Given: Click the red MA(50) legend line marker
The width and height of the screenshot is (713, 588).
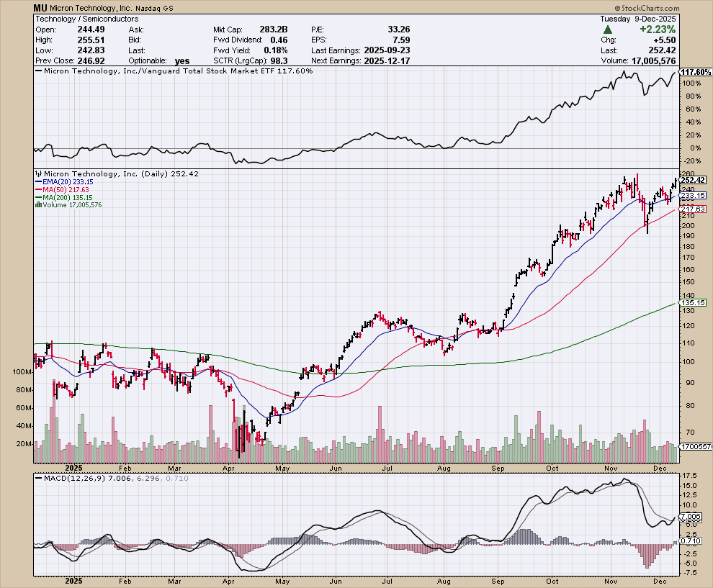Looking at the screenshot, I should (x=38, y=190).
